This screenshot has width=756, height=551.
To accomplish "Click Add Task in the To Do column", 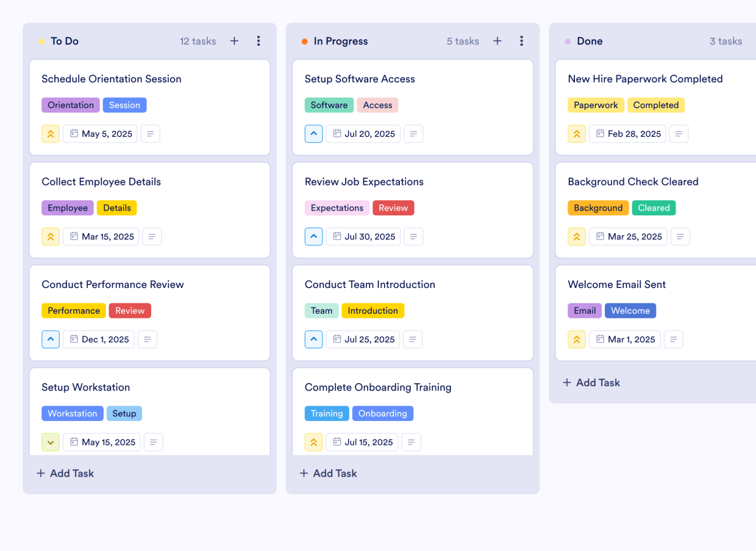I will 65,473.
